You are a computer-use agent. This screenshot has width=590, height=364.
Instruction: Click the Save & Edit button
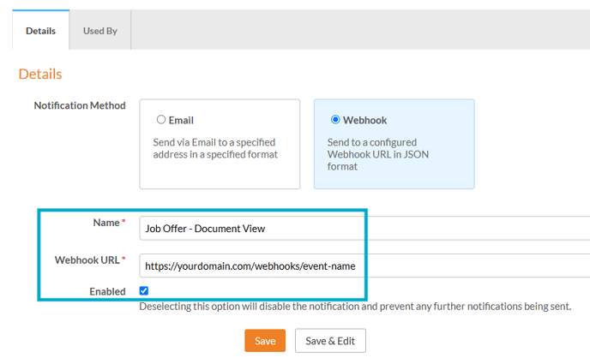pos(330,341)
